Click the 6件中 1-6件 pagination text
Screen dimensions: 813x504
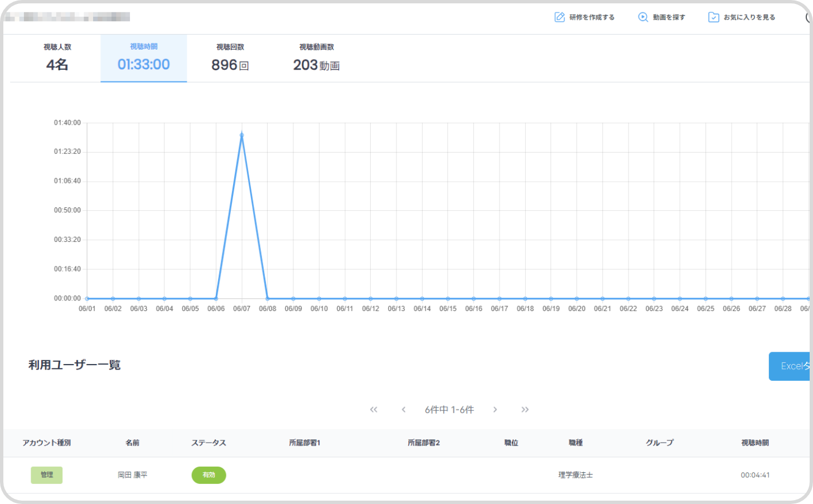click(449, 410)
